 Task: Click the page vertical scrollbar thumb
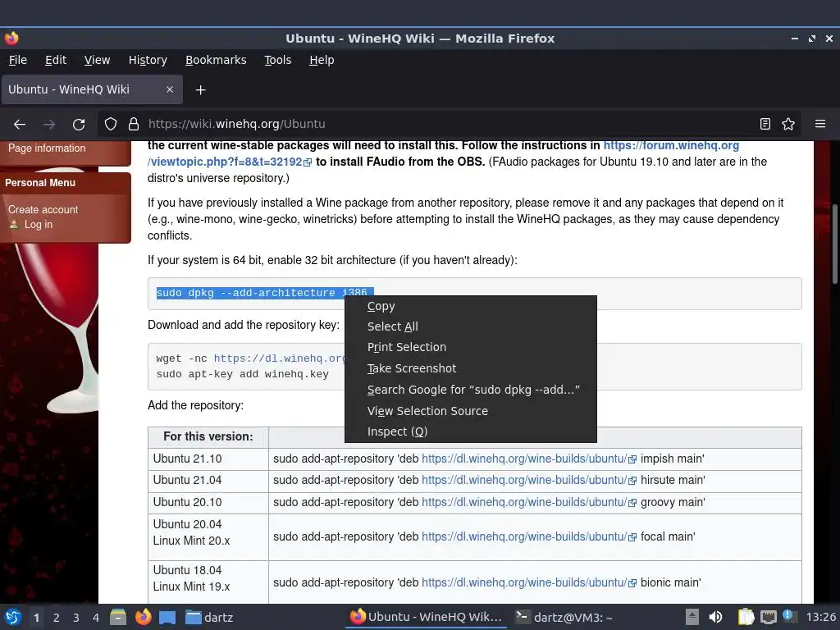pyautogui.click(x=834, y=244)
